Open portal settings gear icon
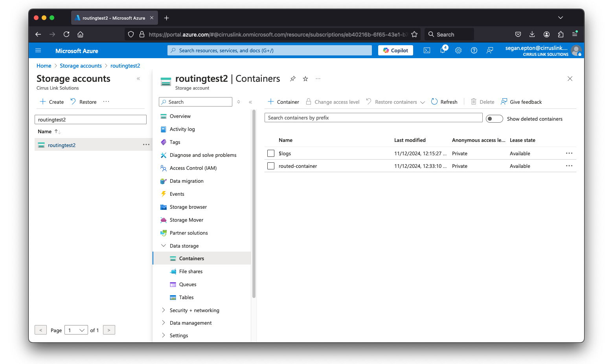The width and height of the screenshot is (616, 364). pyautogui.click(x=458, y=50)
